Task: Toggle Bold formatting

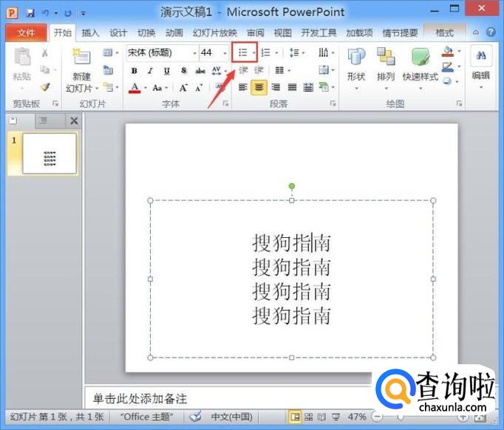Action: point(134,71)
